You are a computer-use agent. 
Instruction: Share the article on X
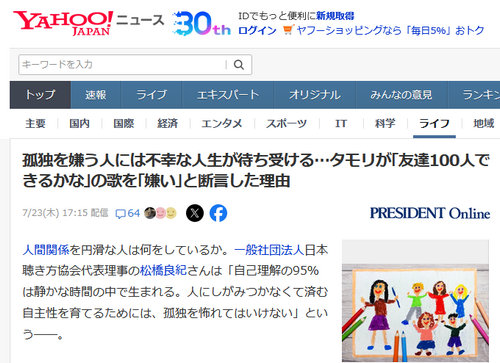(x=195, y=213)
